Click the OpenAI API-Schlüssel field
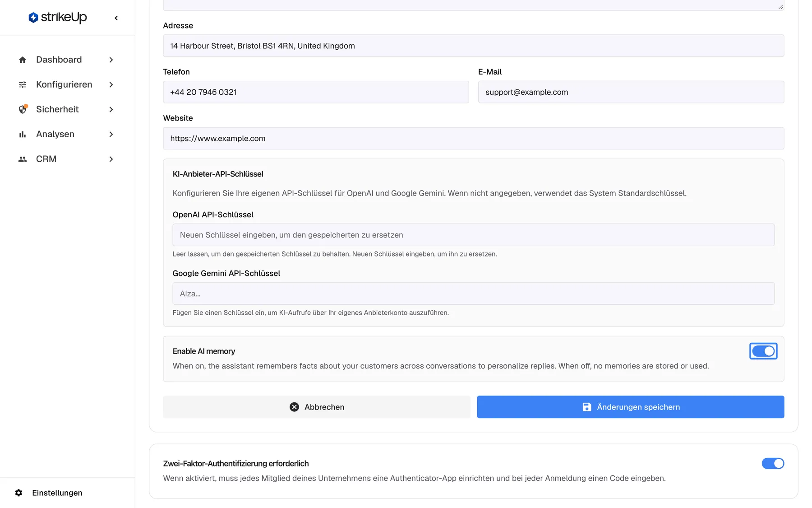 [473, 235]
